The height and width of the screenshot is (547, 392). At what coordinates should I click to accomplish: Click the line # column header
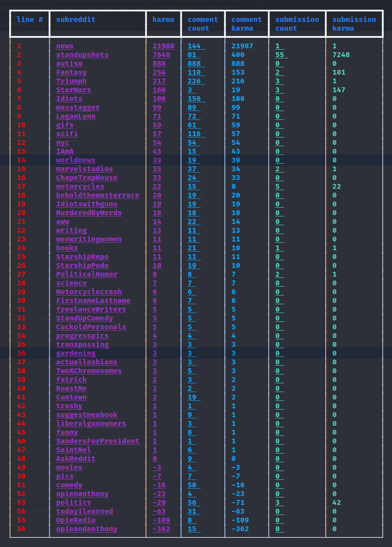pos(30,20)
